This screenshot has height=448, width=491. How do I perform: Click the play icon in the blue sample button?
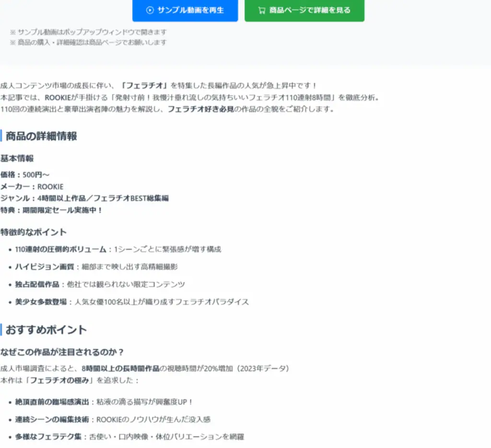tap(150, 10)
